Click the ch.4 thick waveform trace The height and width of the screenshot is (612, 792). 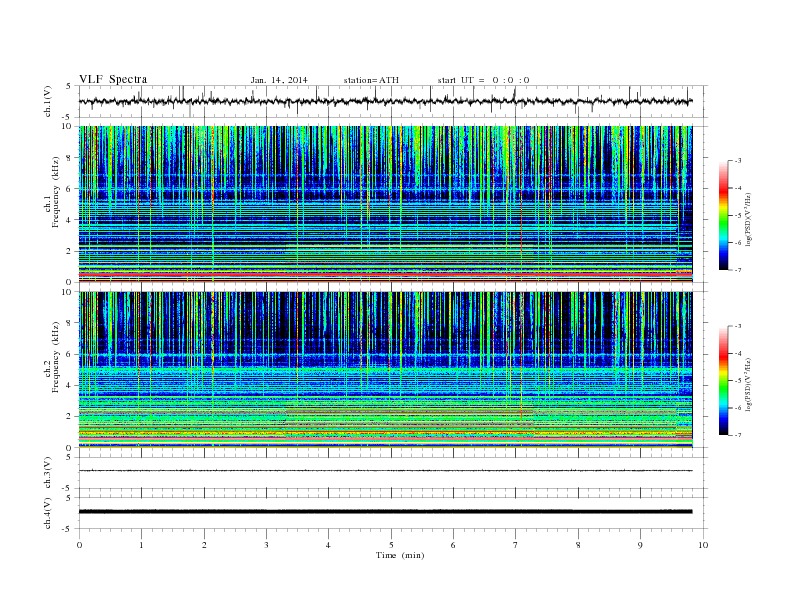(x=385, y=512)
